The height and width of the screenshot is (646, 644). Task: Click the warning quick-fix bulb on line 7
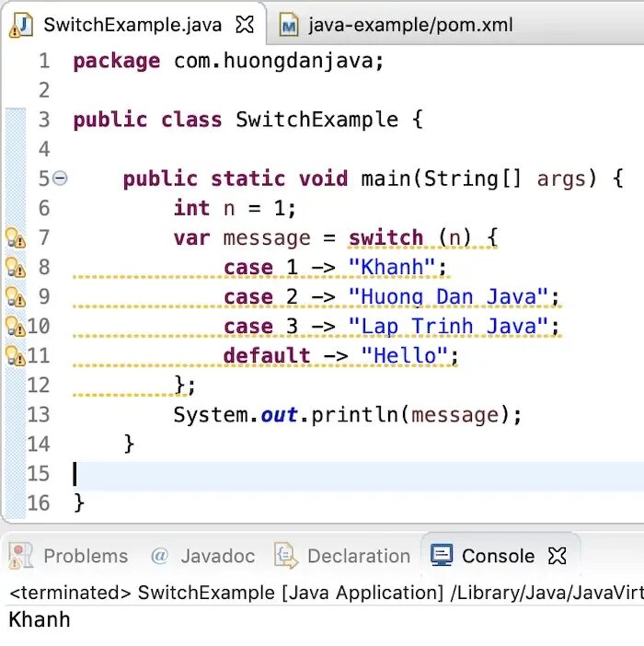16,237
